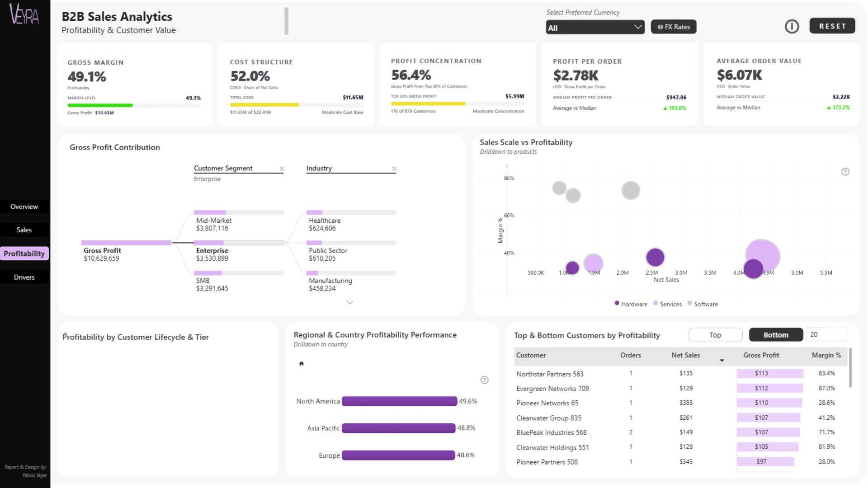Select the Pioneer Networks 65 row
Image resolution: width=868 pixels, height=488 pixels.
pyautogui.click(x=680, y=403)
